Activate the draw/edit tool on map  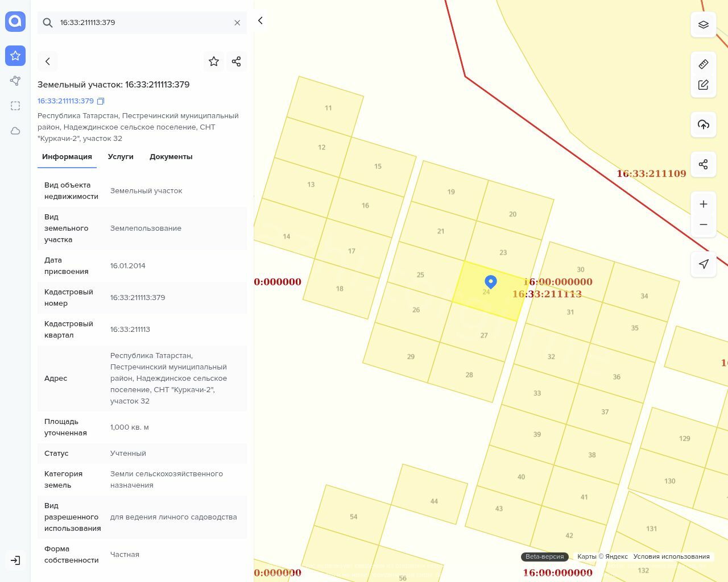click(703, 85)
